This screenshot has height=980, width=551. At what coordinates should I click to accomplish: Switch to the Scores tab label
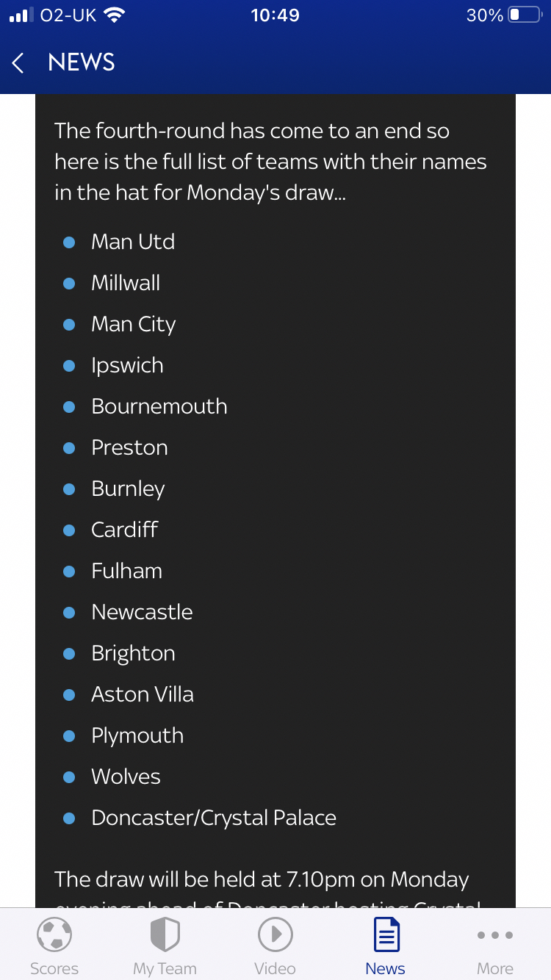point(54,968)
